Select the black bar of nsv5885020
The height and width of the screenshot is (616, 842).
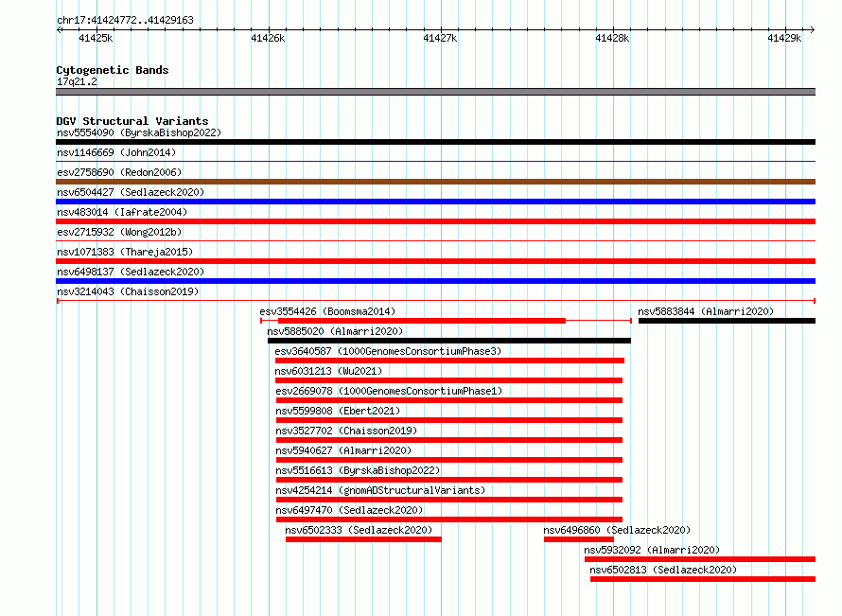pyautogui.click(x=449, y=341)
